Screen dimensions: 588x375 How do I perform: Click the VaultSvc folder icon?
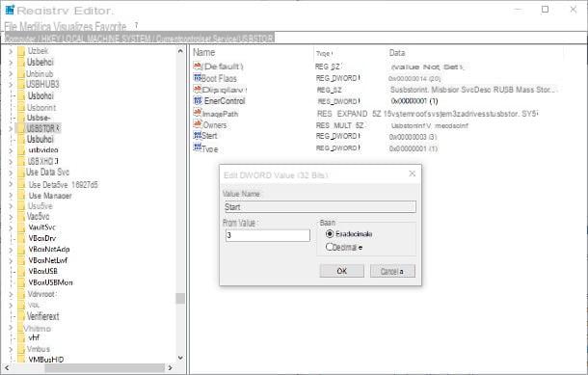click(21, 228)
